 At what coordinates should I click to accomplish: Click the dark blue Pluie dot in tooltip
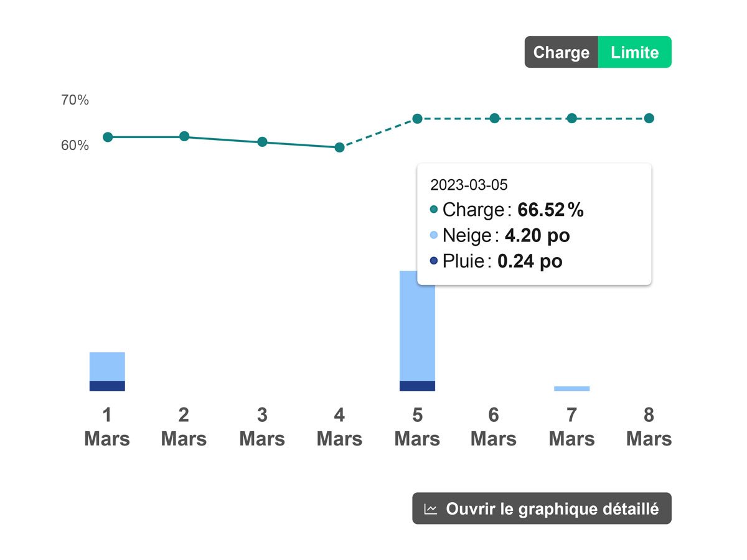coord(434,261)
